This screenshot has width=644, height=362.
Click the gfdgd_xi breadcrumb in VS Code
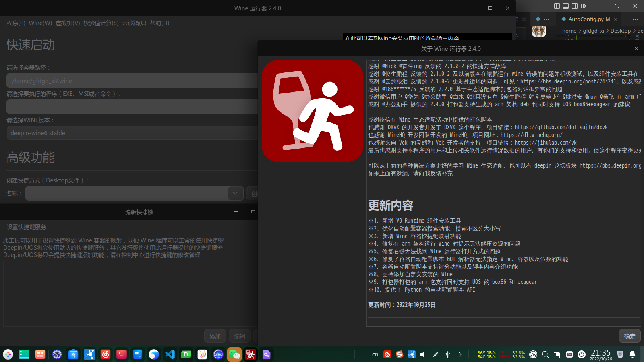click(593, 31)
